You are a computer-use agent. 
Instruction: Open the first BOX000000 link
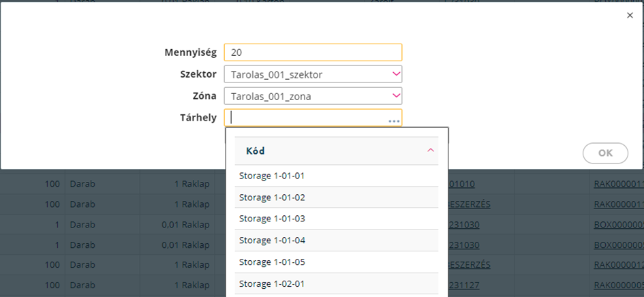tap(619, 225)
